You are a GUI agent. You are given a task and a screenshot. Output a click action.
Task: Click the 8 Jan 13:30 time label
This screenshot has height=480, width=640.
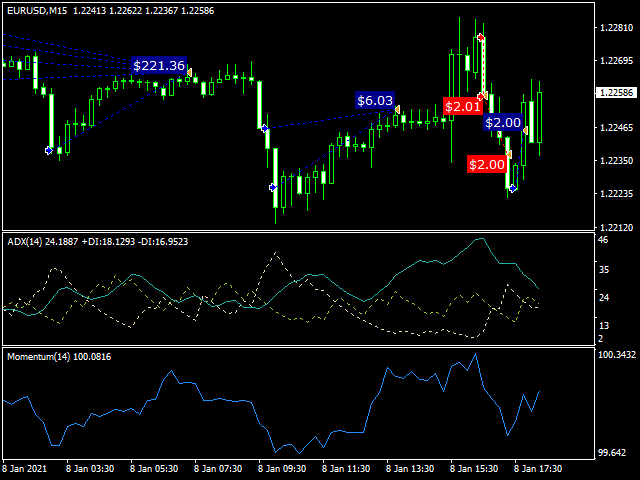(x=410, y=469)
